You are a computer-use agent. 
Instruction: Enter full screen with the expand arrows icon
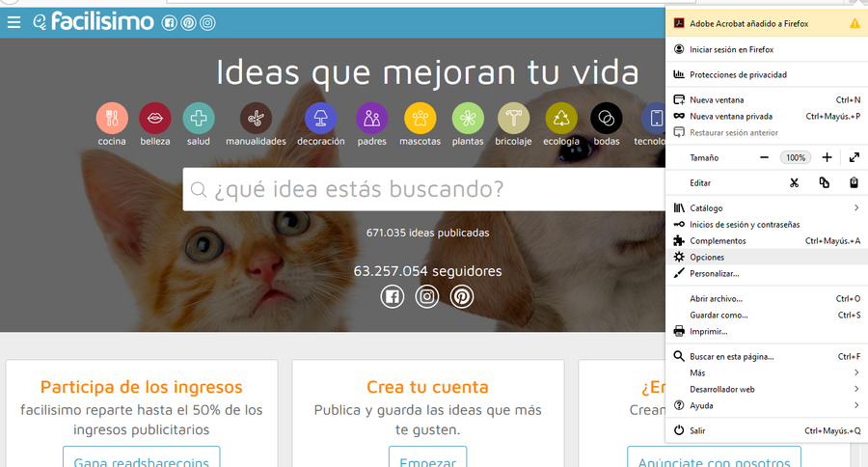854,157
